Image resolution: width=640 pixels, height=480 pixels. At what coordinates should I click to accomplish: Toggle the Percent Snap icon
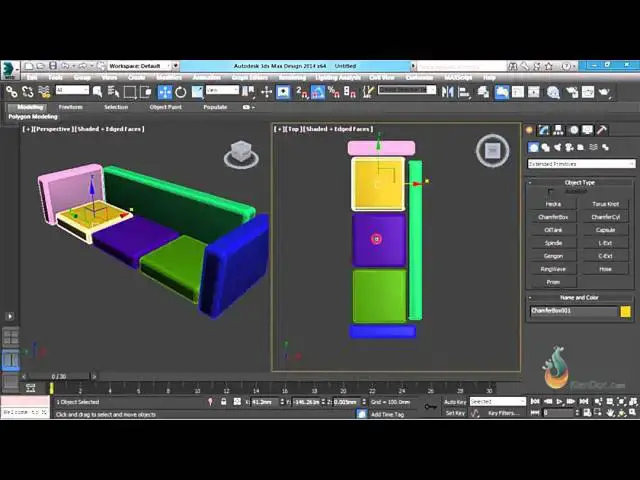pos(333,92)
